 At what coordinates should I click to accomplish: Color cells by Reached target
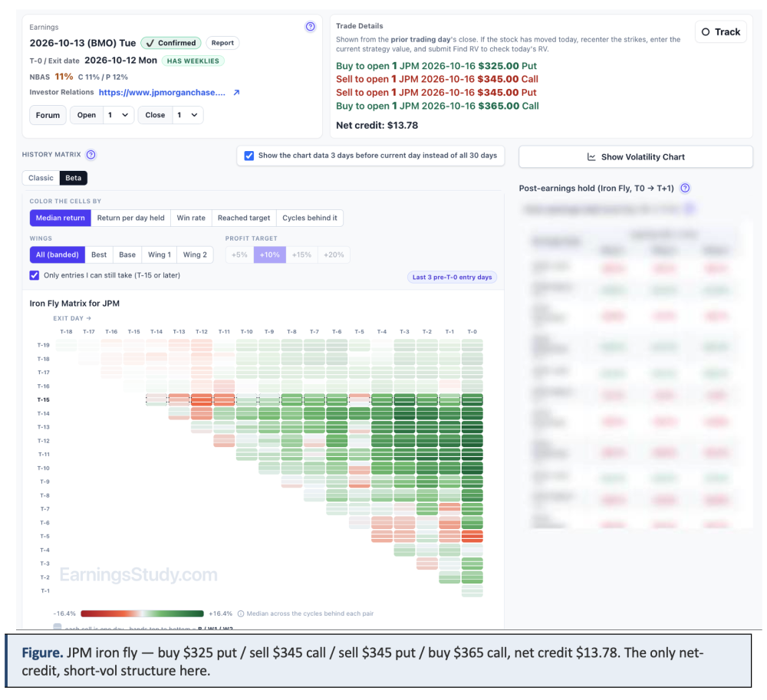point(244,218)
